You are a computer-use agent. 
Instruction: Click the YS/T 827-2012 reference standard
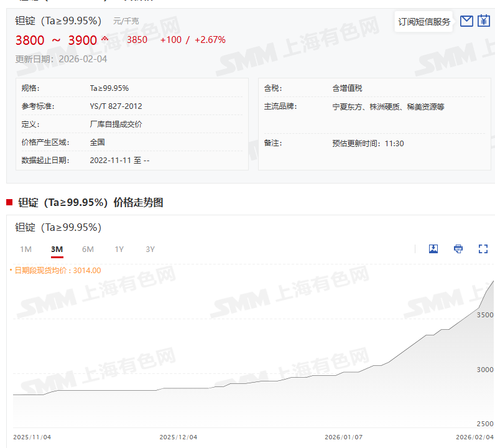tap(116, 106)
